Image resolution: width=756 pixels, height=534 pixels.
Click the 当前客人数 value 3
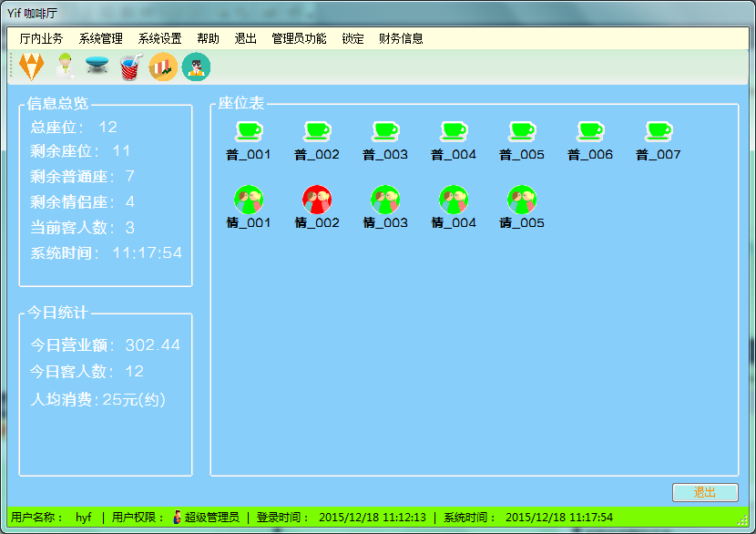129,227
